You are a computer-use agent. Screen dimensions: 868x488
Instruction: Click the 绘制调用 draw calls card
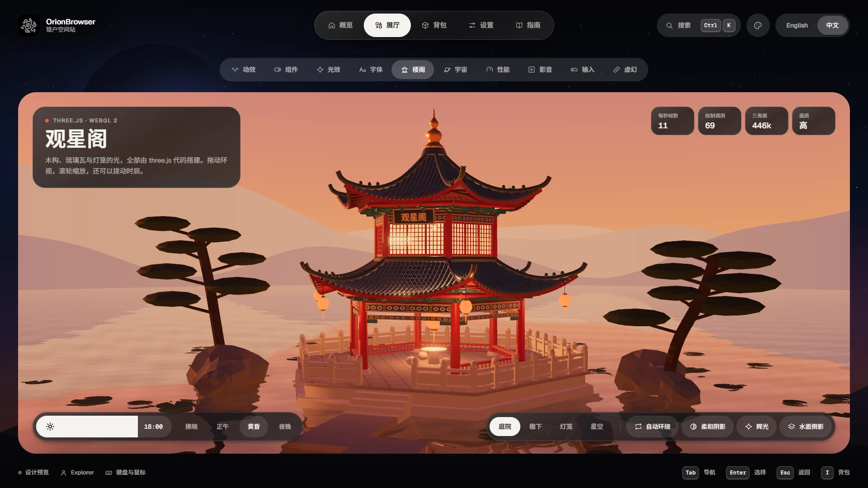[719, 121]
